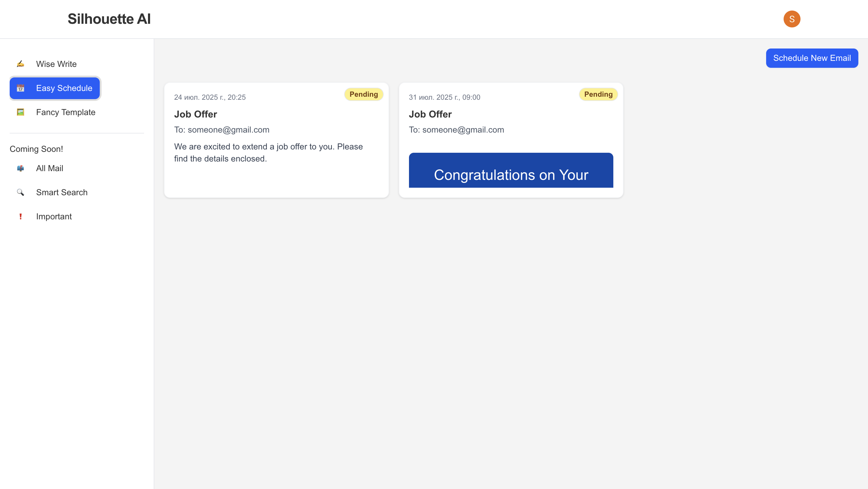This screenshot has width=868, height=489.
Task: Click the Silhouette AI logo title
Action: point(109,19)
